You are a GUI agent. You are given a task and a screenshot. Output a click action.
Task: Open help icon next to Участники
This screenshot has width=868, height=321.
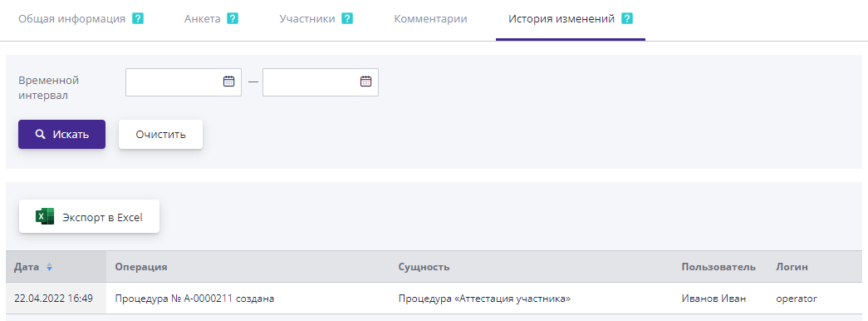point(348,19)
